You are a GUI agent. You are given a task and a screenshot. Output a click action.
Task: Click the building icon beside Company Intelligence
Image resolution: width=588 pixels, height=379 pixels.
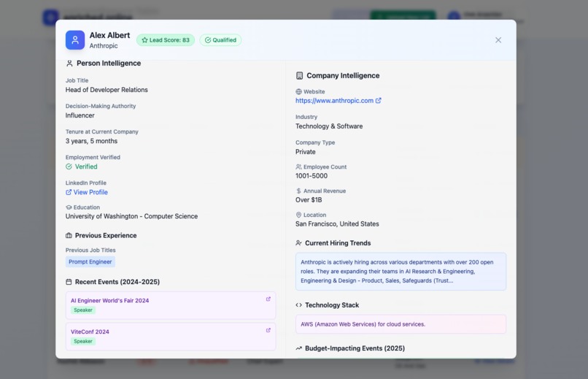coord(299,76)
